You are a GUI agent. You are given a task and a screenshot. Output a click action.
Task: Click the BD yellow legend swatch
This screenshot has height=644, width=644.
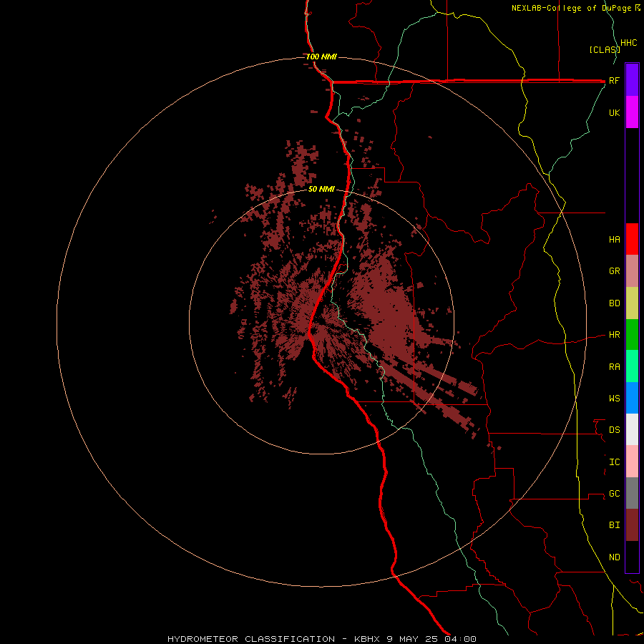pos(632,303)
